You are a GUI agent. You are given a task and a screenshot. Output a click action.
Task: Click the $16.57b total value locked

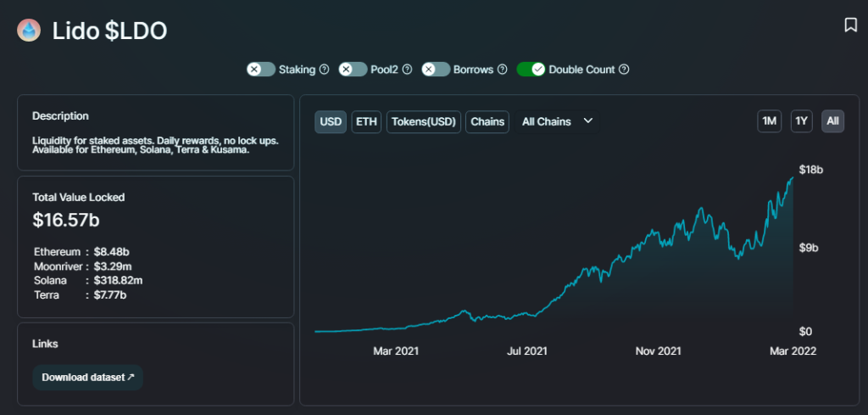pyautogui.click(x=66, y=220)
